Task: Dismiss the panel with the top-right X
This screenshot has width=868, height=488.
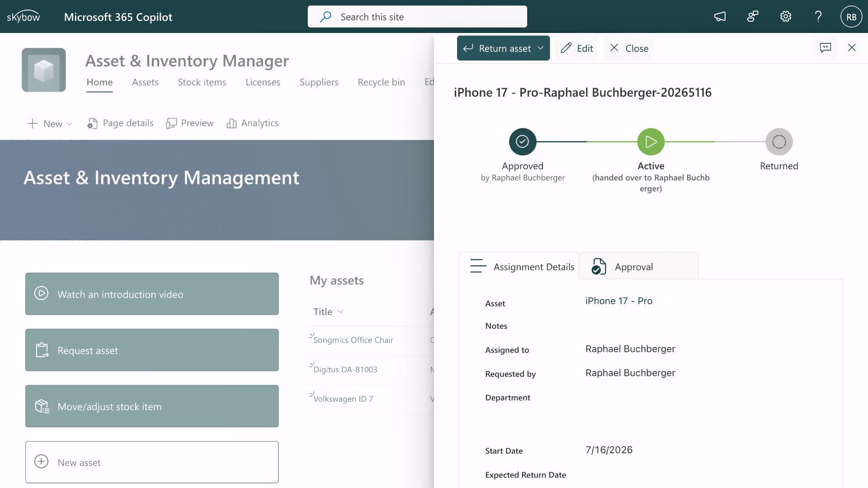Action: [x=852, y=47]
